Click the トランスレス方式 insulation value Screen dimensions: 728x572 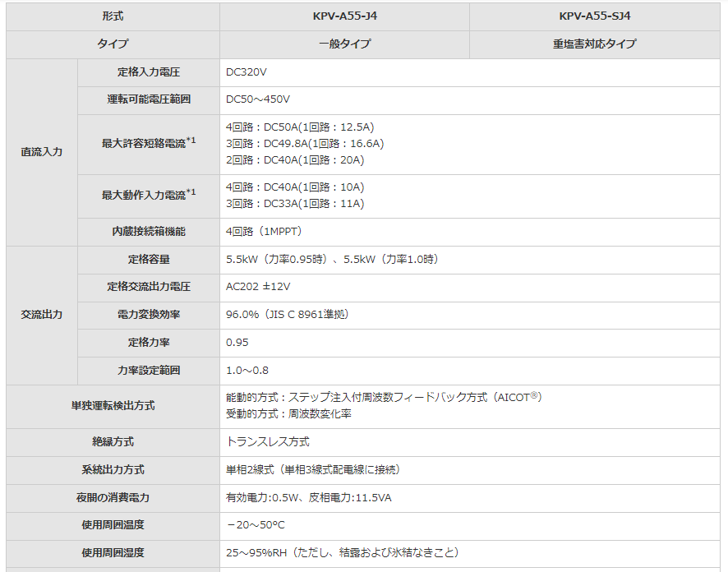click(x=268, y=442)
